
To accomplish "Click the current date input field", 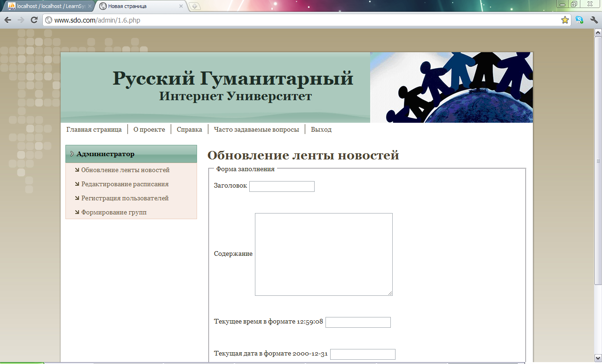I will tap(363, 354).
